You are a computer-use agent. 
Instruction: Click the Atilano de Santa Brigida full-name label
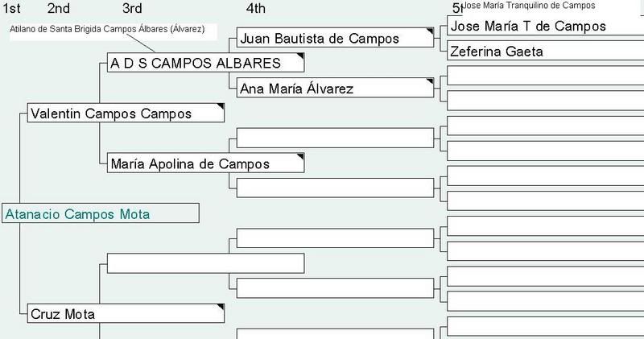click(108, 29)
